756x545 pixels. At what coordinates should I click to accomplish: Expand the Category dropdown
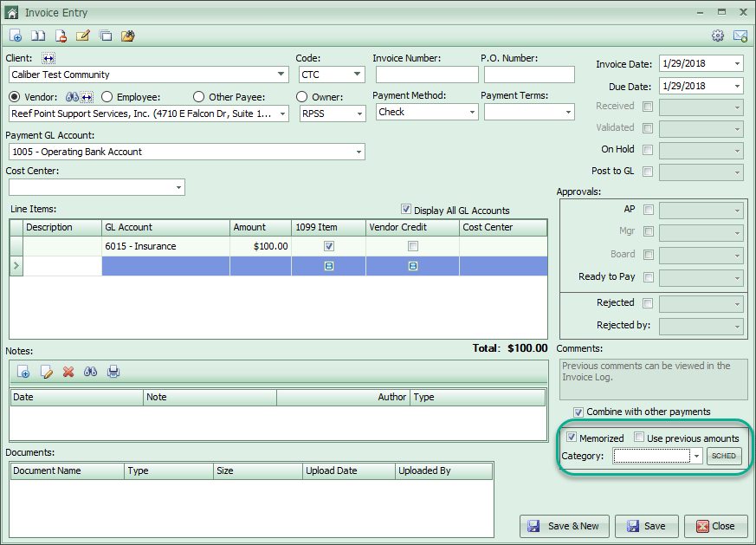click(697, 456)
